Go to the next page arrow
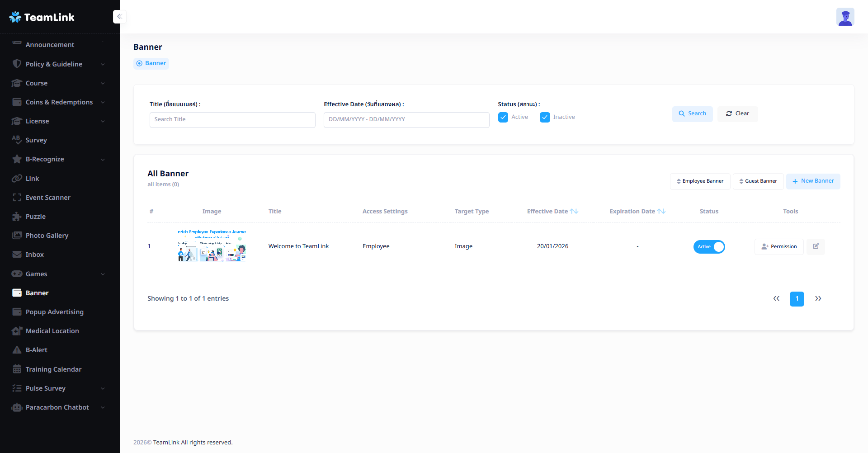This screenshot has width=868, height=453. point(818,298)
